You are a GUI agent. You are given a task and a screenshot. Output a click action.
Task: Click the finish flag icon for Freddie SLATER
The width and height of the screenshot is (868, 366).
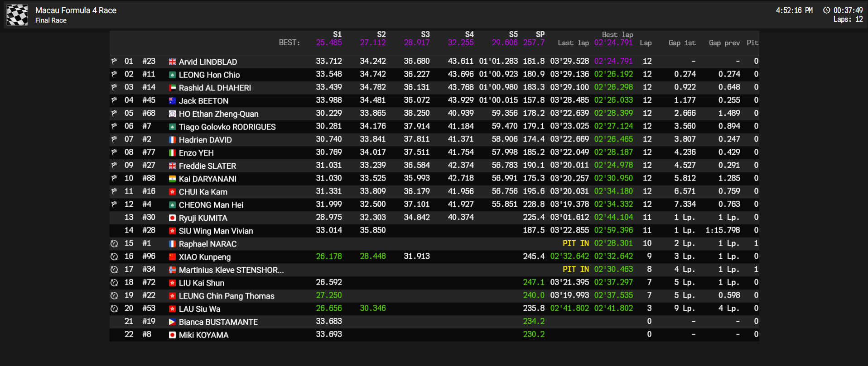[x=114, y=166]
